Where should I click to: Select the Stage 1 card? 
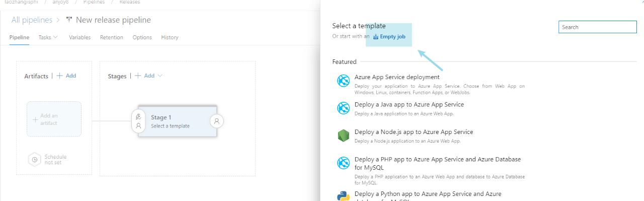(178, 121)
